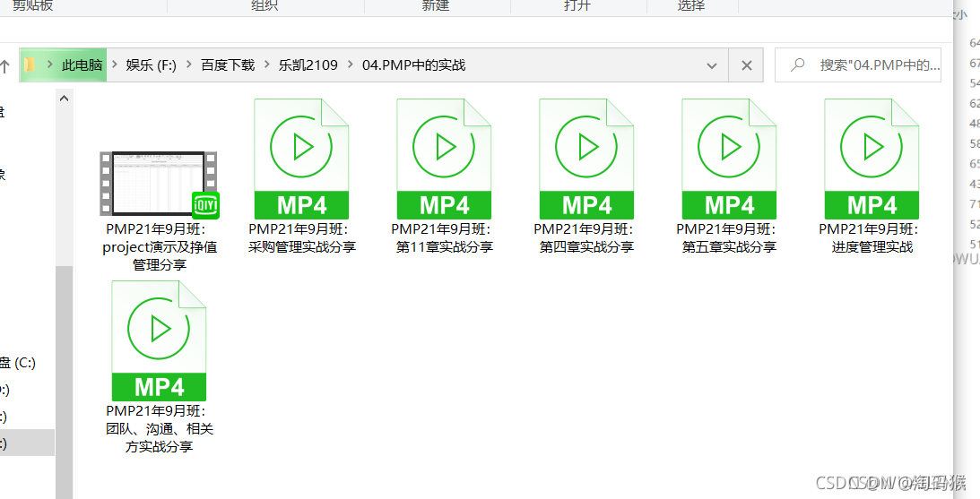Click 04.PMP中的实战 breadcrumb segment
980x499 pixels.
point(413,65)
